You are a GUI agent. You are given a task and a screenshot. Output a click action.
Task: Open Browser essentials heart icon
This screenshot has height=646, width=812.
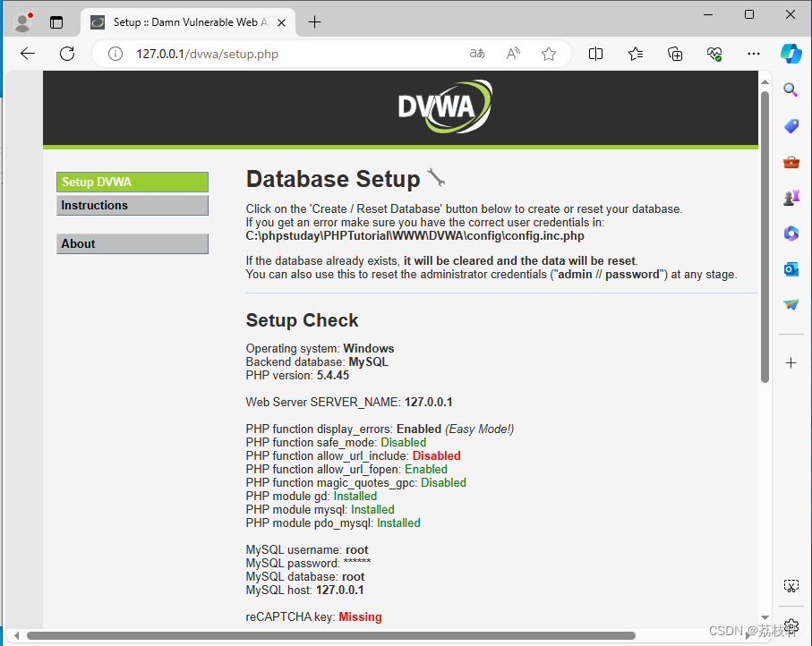click(x=714, y=54)
